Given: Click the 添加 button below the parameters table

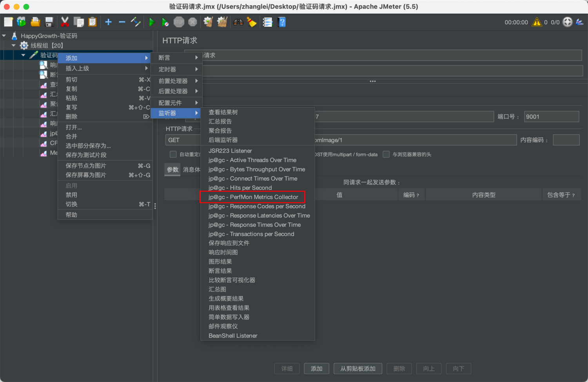Looking at the screenshot, I should 316,369.
